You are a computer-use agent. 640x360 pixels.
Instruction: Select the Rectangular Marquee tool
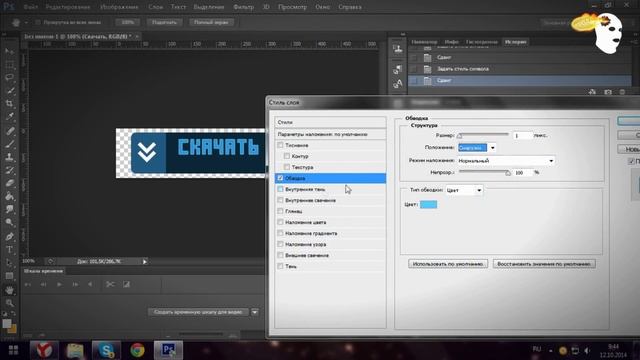tap(9, 65)
